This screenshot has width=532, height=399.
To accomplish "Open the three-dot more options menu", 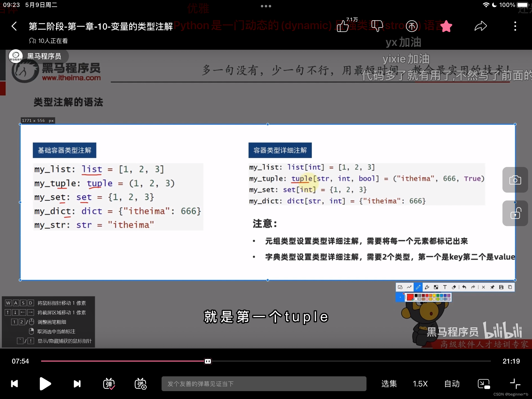I will [515, 26].
